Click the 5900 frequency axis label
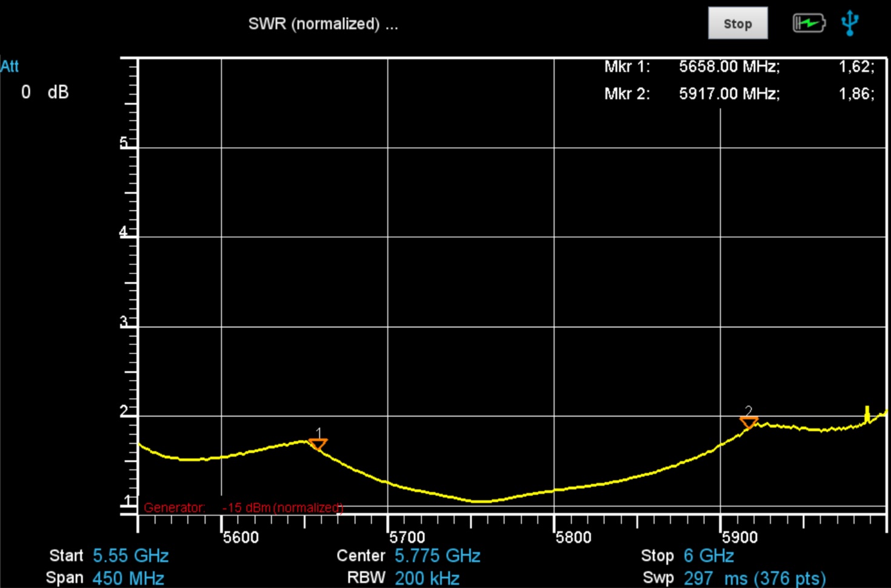Viewport: 891px width, 588px height. click(x=739, y=538)
